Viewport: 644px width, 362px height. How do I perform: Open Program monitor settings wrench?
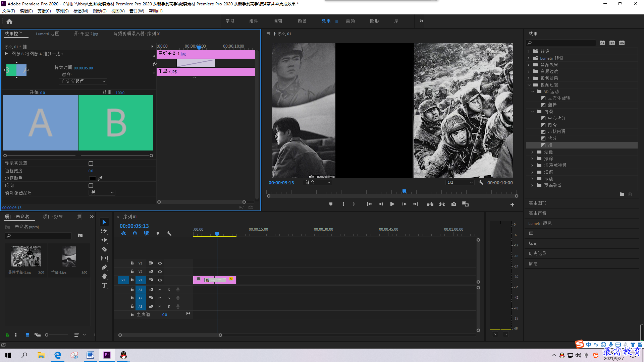pyautogui.click(x=481, y=183)
